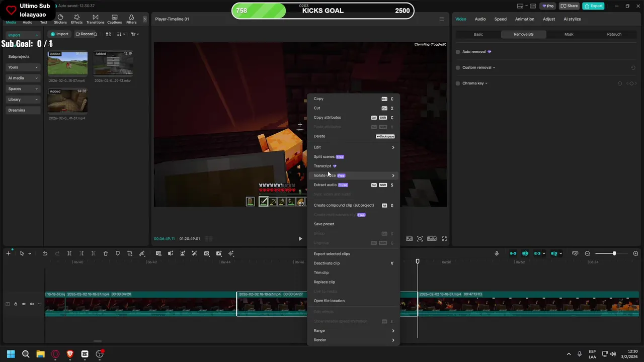This screenshot has width=644, height=362.
Task: Toggle the track lock icon
Action: tap(16, 304)
